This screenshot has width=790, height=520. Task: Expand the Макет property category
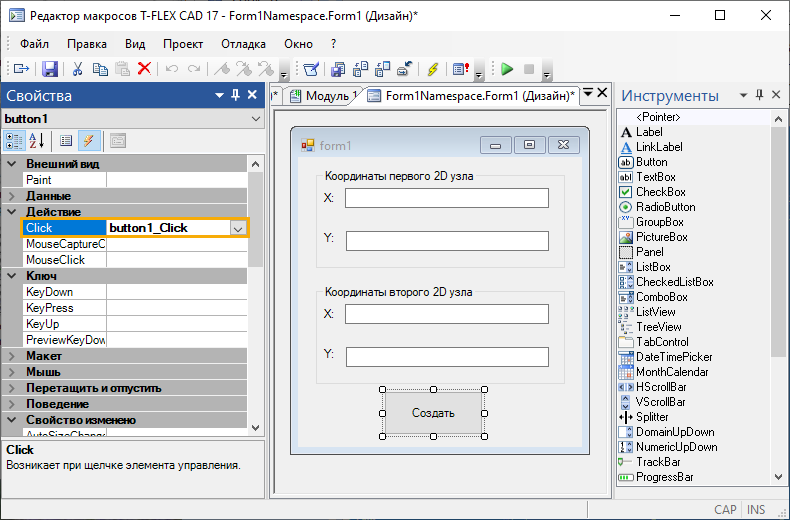(x=12, y=356)
